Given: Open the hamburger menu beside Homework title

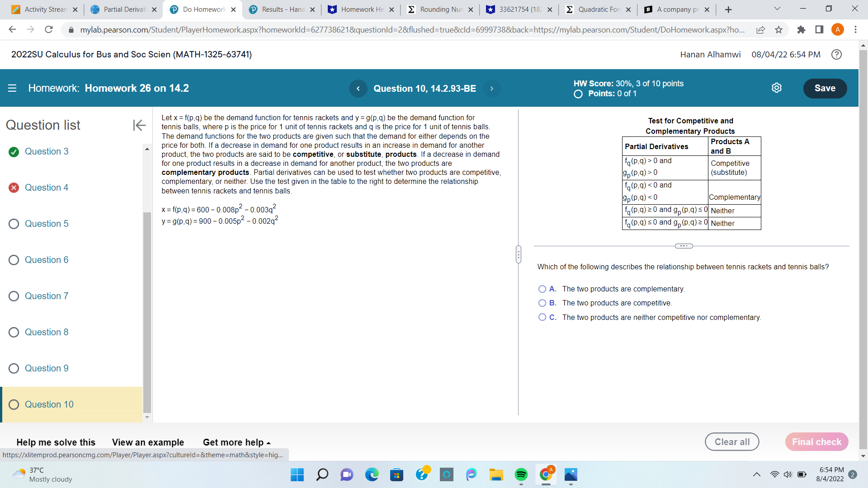Looking at the screenshot, I should pos(12,88).
